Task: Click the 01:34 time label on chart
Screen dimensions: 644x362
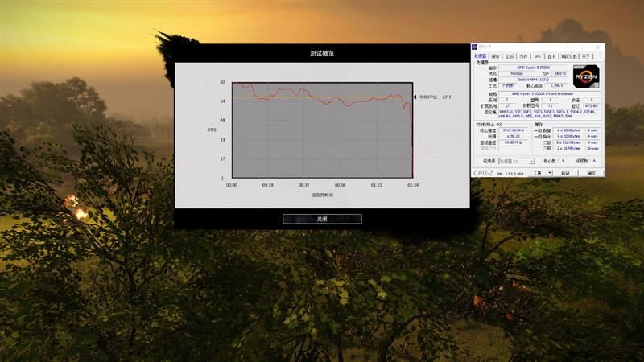Action: 413,185
